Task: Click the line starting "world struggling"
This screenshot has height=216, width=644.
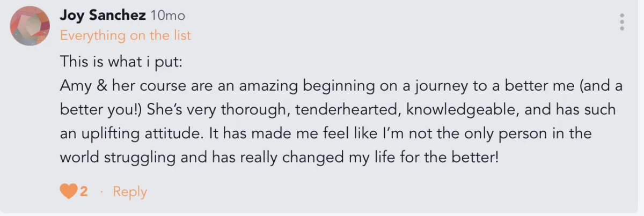Action: click(279, 158)
